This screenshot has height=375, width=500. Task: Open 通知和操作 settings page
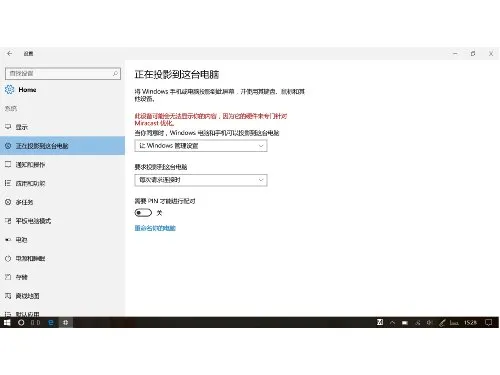click(62, 164)
